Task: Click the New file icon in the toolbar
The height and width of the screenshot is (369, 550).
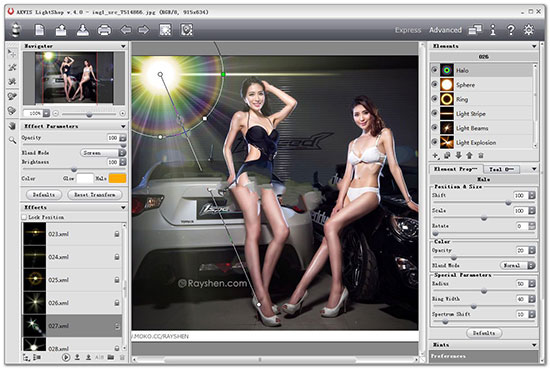Action: pyautogui.click(x=40, y=30)
